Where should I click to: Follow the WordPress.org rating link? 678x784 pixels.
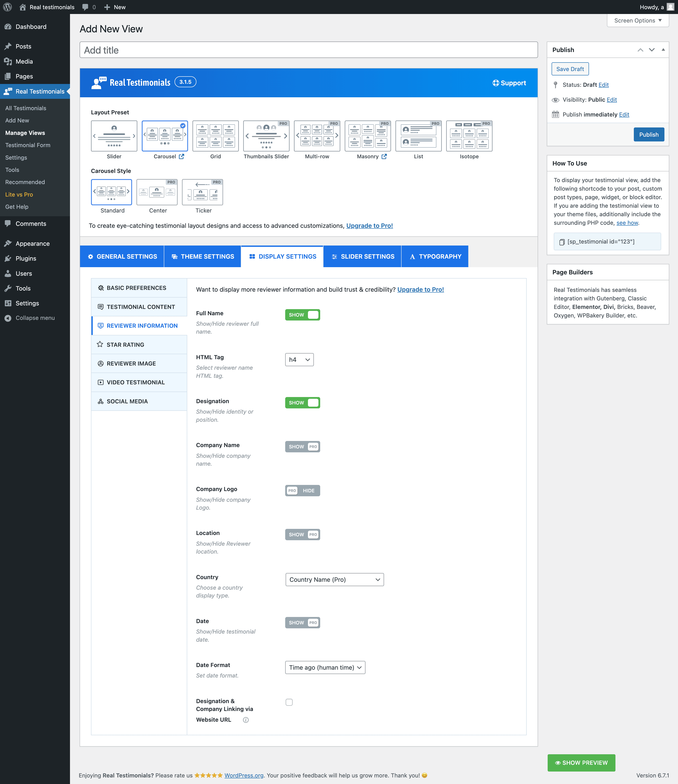coord(244,775)
